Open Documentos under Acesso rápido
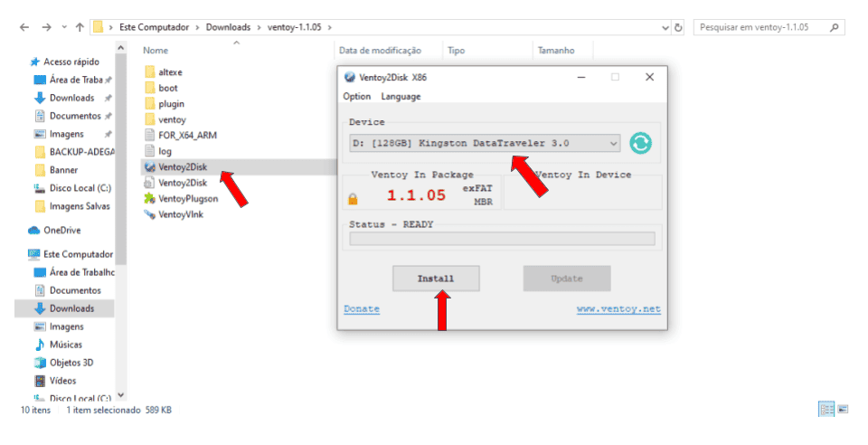Viewport: 868px width, 445px height. [75, 116]
